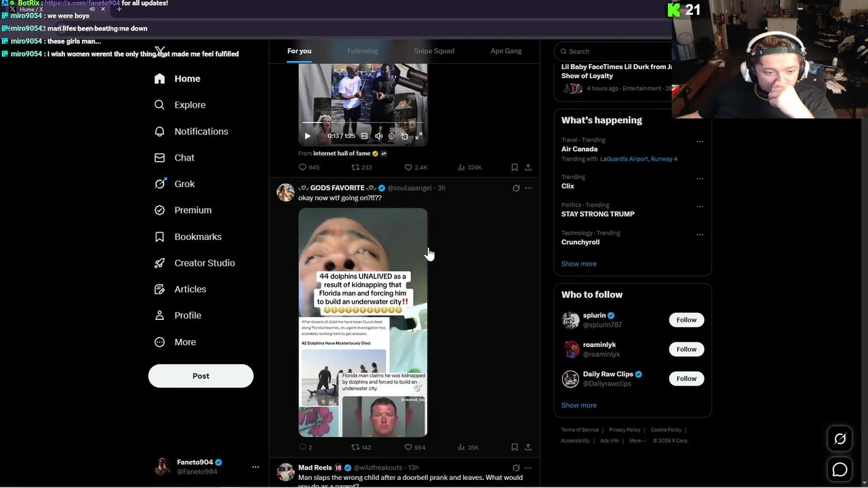
Task: Open more options on Mad Reels post
Action: [528, 468]
